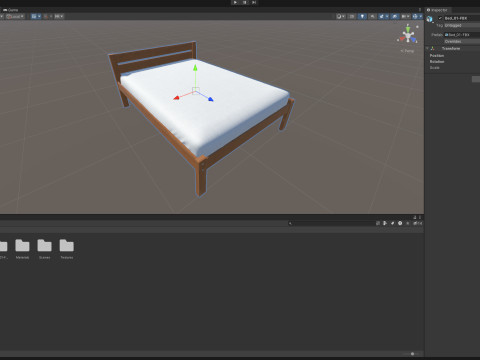Click the Pause button in top toolbar
Image resolution: width=480 pixels, height=360 pixels.
(x=245, y=2)
